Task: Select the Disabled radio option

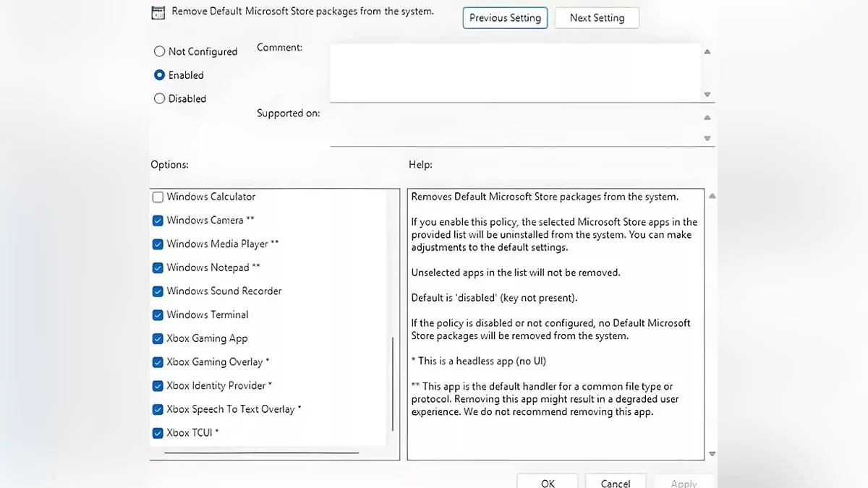Action: (x=160, y=99)
